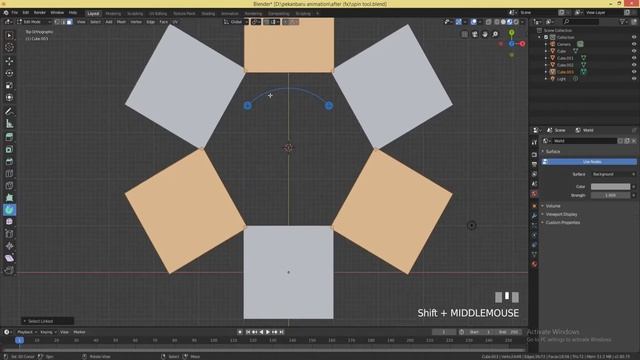Screen dimensions: 640x360
Task: Choose the Annotate pencil tool
Action: [x=9, y=111]
